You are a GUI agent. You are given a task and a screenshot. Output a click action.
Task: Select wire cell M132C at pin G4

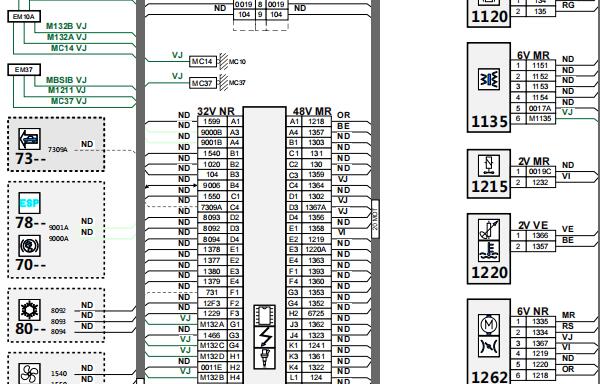pyautogui.click(x=212, y=345)
